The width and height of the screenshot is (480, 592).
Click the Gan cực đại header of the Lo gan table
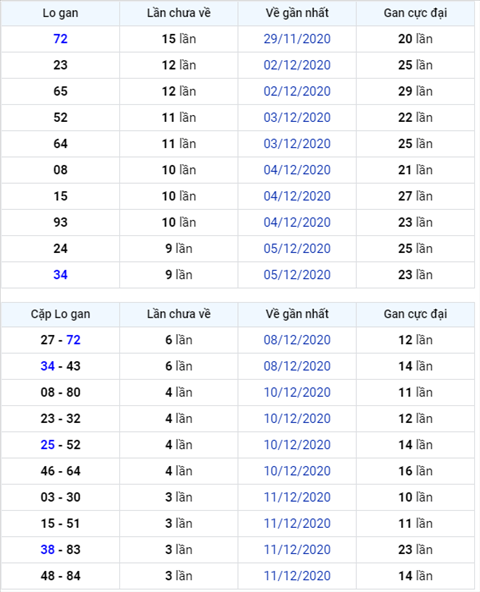pyautogui.click(x=415, y=13)
